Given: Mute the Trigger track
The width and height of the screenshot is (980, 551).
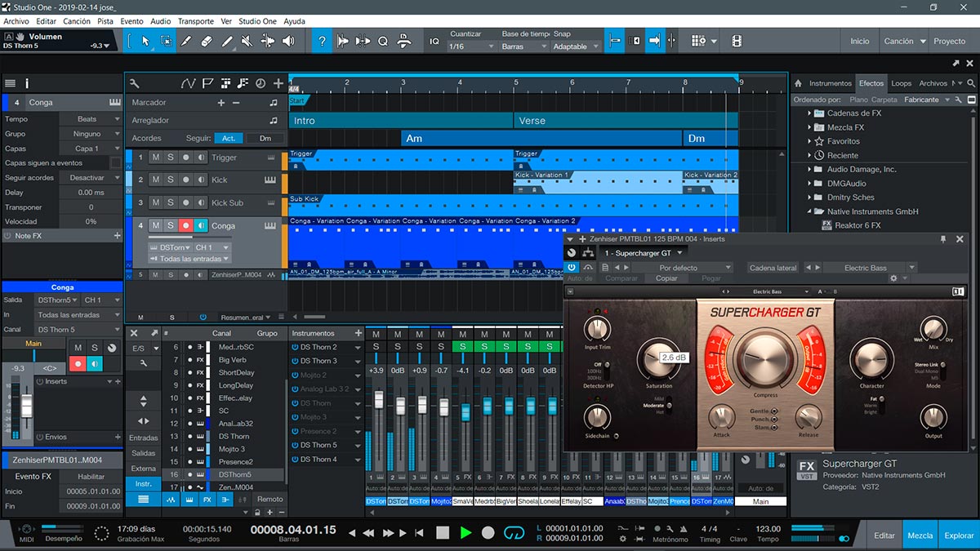Looking at the screenshot, I should click(x=156, y=158).
